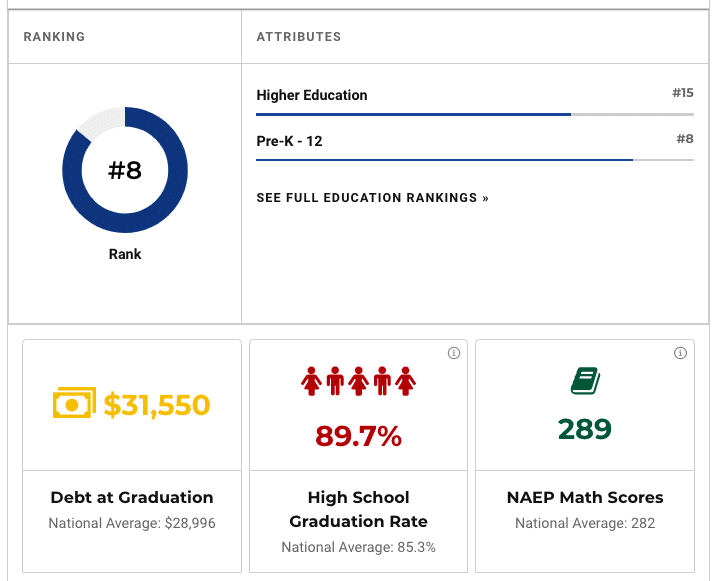Open info icon on NAEP Math card

click(681, 353)
